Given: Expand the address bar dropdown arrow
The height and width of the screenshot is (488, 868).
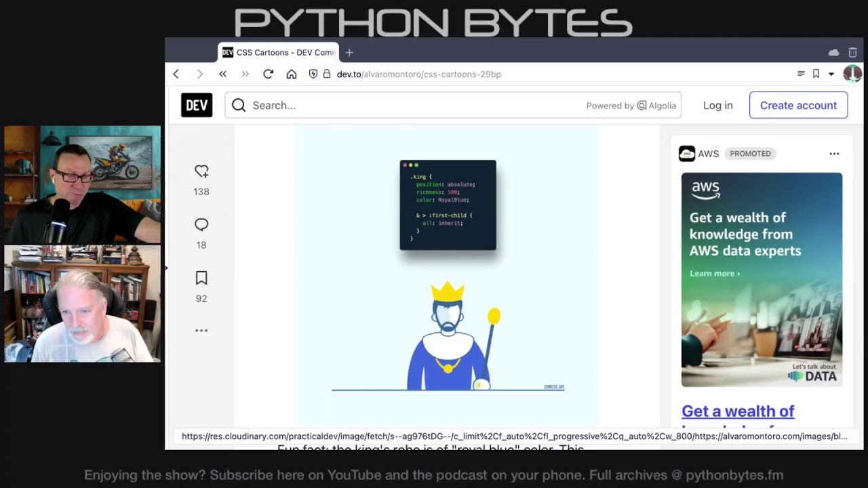Looking at the screenshot, I should 831,74.
